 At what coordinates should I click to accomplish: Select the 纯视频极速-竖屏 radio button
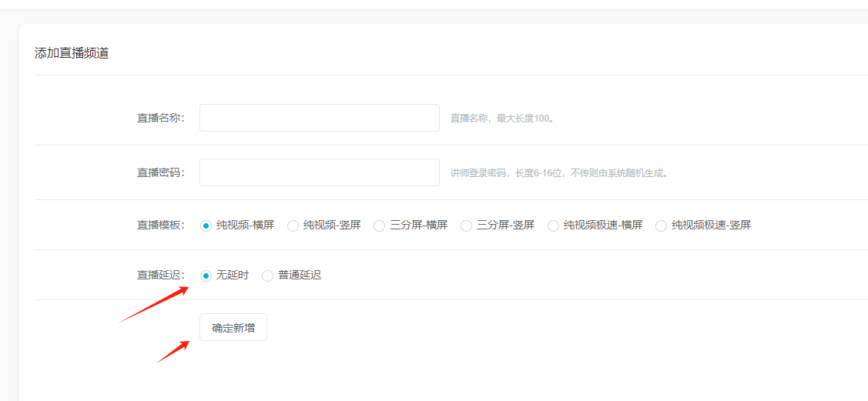click(661, 226)
